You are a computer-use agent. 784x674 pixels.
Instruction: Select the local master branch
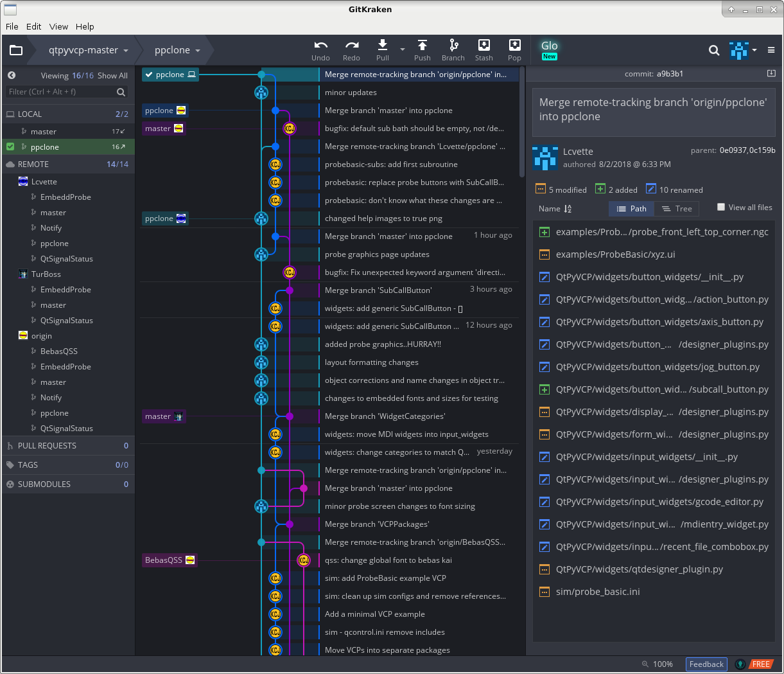tap(69, 131)
